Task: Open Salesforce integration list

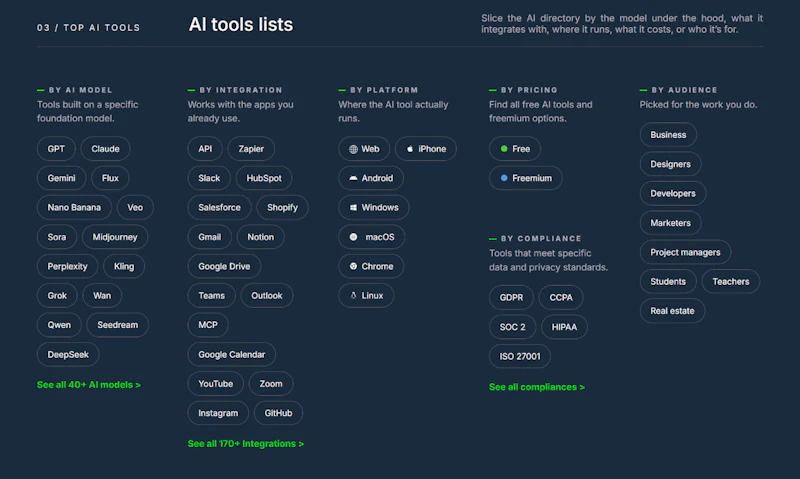Action: [219, 208]
